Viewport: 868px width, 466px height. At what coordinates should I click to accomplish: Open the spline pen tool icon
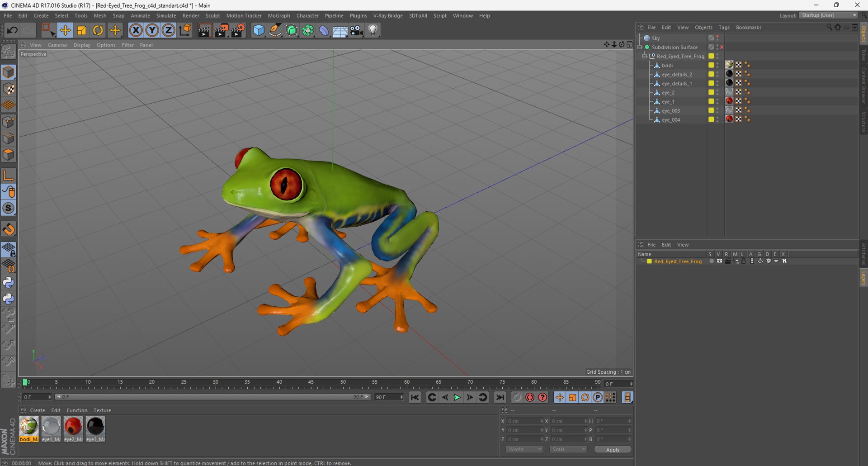(x=275, y=30)
